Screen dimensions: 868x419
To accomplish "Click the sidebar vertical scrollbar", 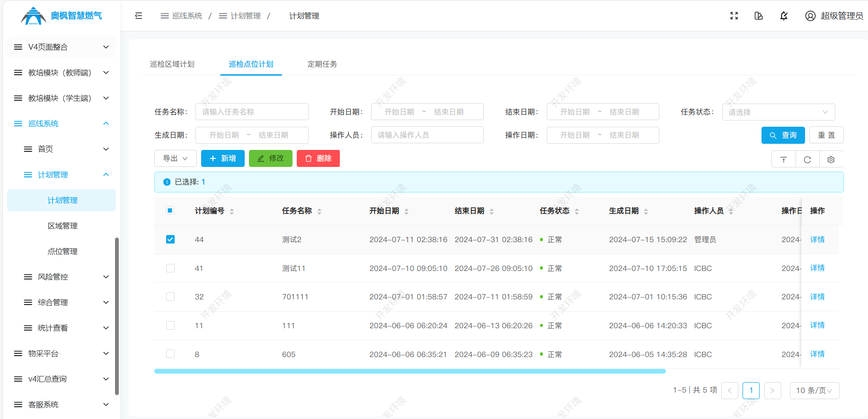I will click(x=117, y=316).
